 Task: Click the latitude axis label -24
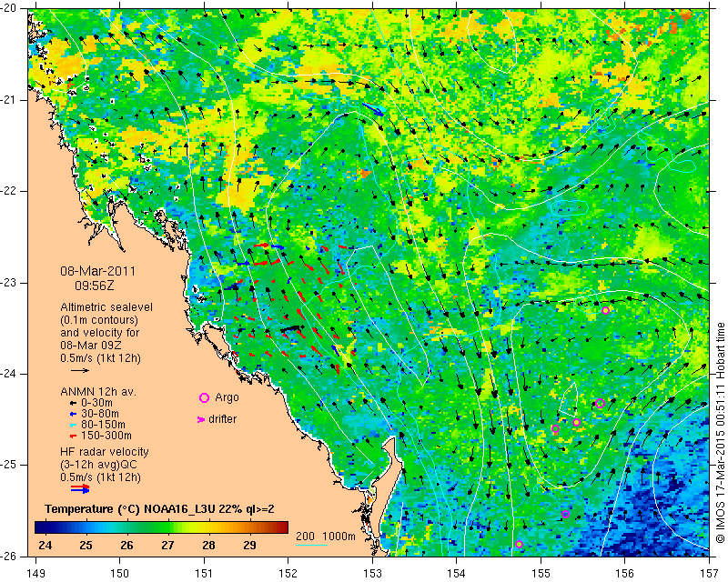(x=8, y=374)
